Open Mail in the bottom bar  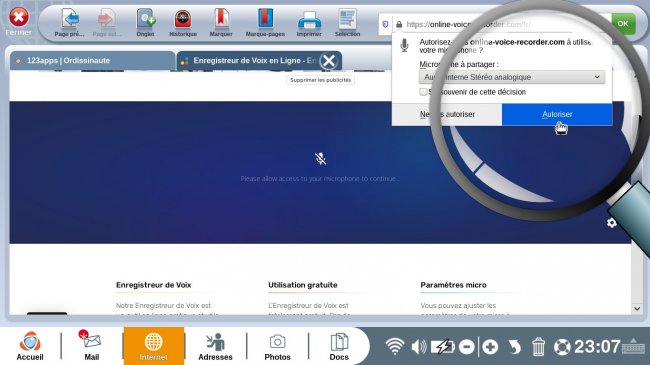91,346
